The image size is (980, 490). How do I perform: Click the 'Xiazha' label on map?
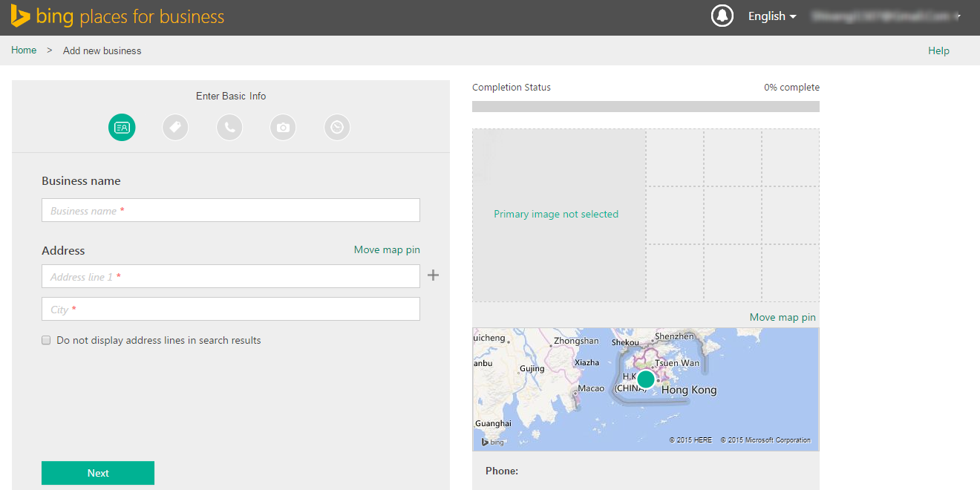coord(587,362)
